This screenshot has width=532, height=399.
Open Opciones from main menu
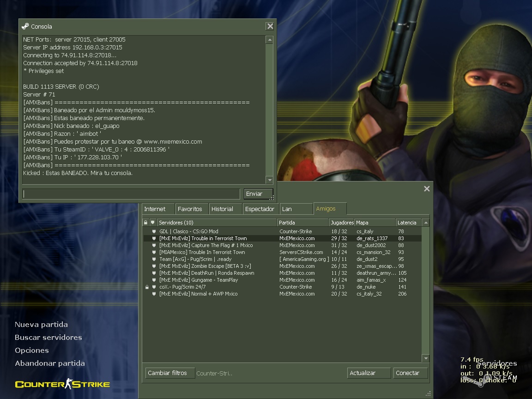point(31,351)
